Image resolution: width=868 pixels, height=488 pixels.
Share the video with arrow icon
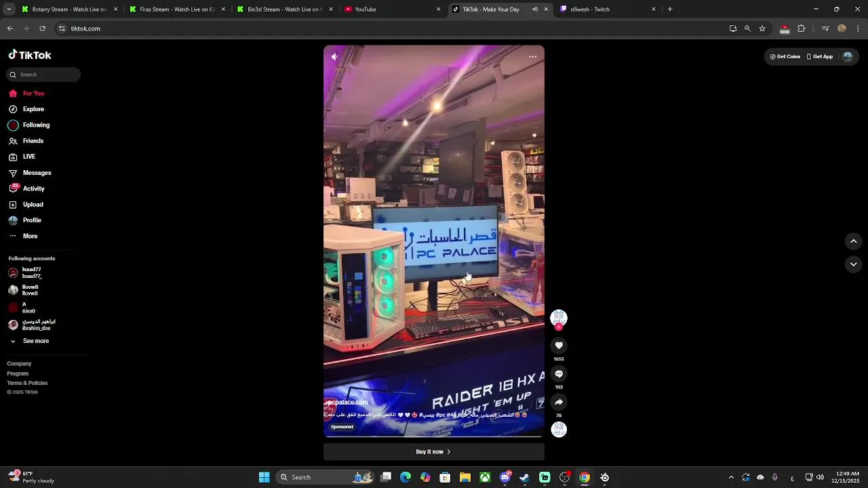(559, 402)
